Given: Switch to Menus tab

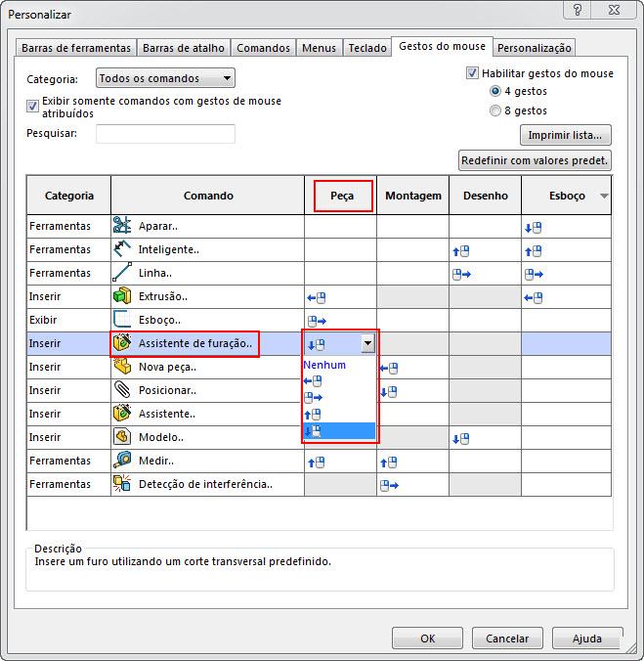Looking at the screenshot, I should (x=319, y=48).
